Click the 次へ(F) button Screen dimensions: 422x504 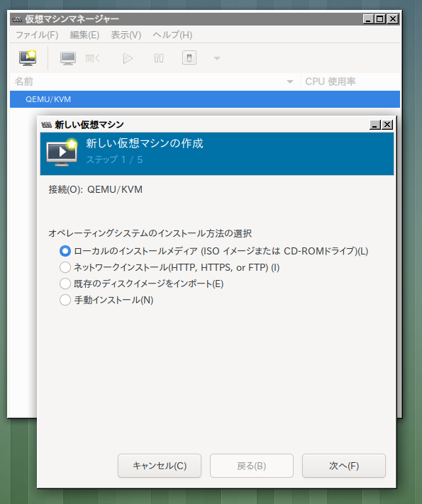click(344, 466)
